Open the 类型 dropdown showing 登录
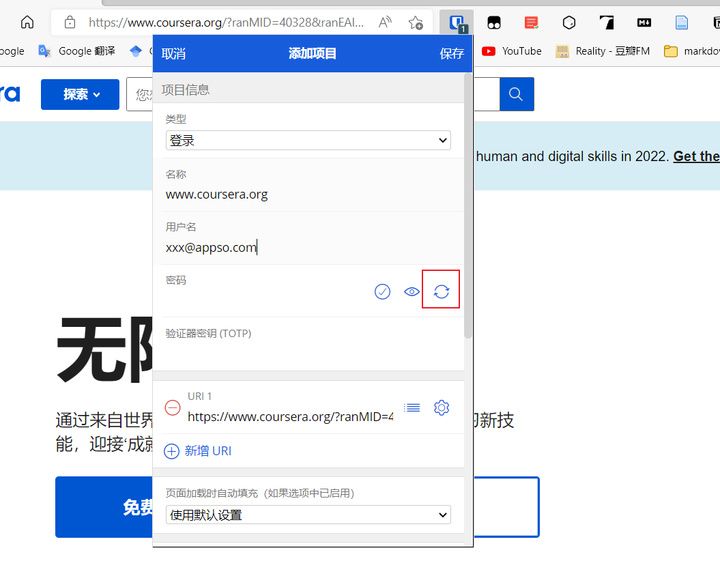This screenshot has width=720, height=561. tap(308, 140)
